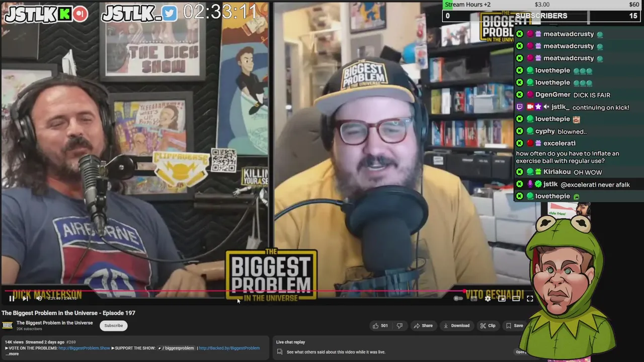This screenshot has width=644, height=362.
Task: Click the Live chat replay heading
Action: pos(290,342)
